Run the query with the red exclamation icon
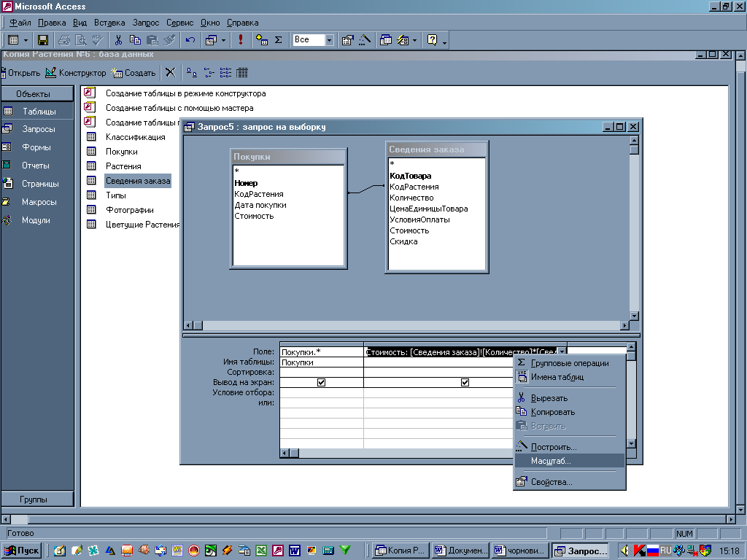The width and height of the screenshot is (747, 560). point(241,41)
